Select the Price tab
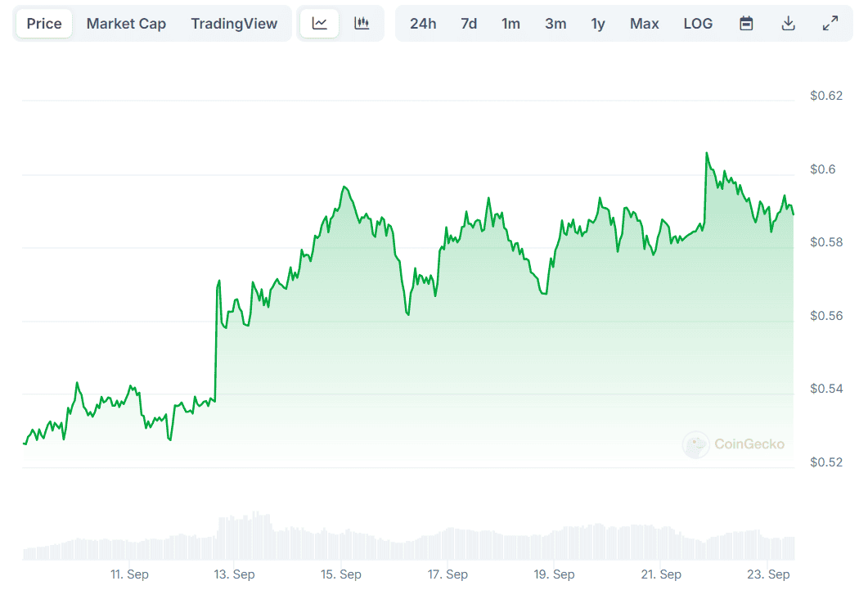Viewport: 868px width, 590px height. 44,24
